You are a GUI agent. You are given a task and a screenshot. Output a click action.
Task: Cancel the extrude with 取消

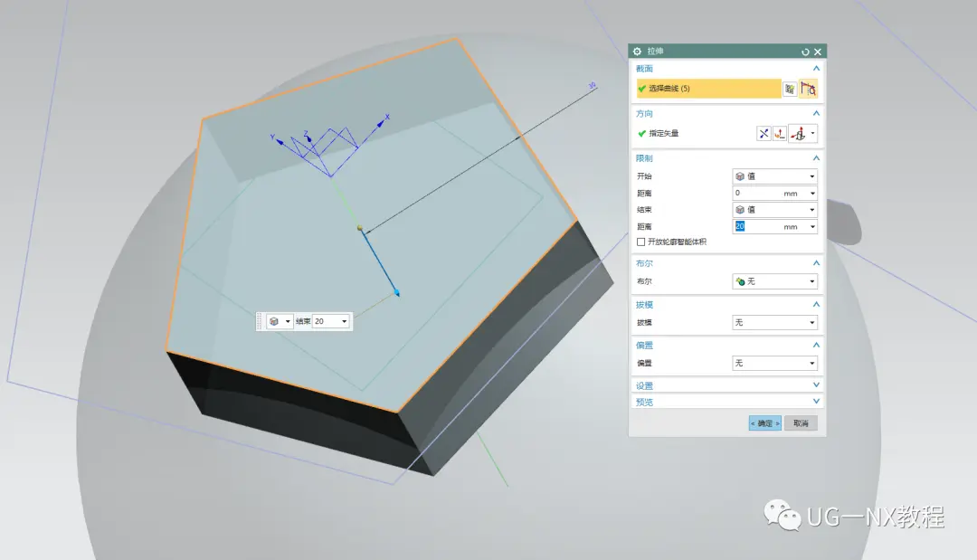tap(801, 423)
